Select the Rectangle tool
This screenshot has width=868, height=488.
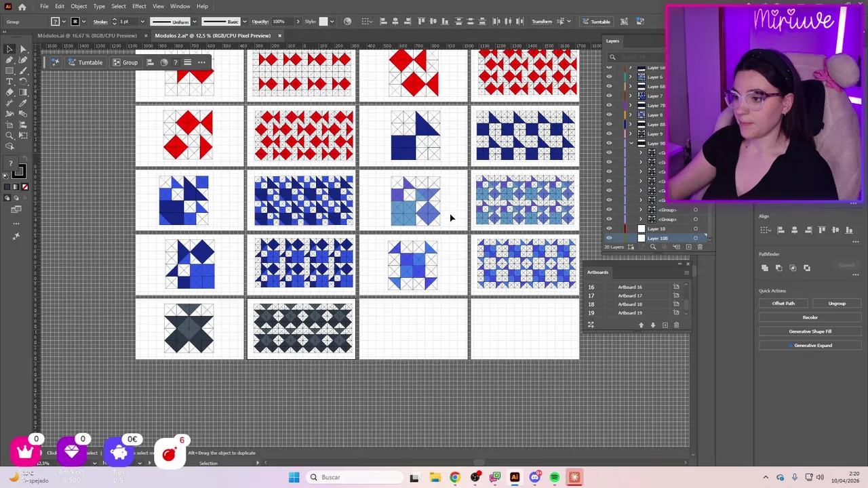point(9,70)
